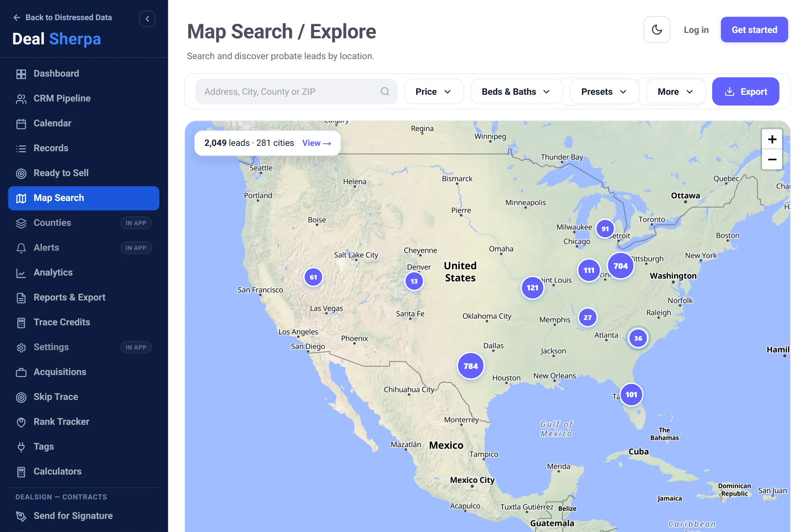The image size is (807, 532).
Task: Click the Counties layers icon
Action: pos(21,223)
